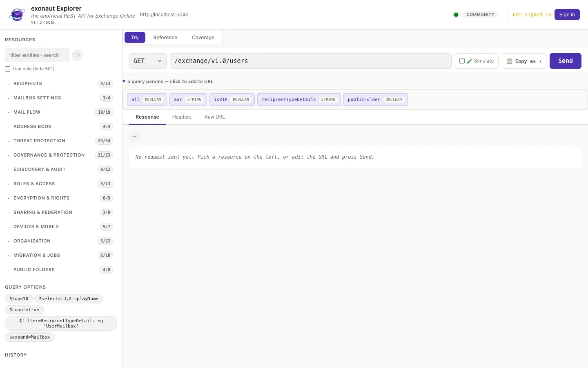
Task: Click the 'not signed in' status text
Action: (x=532, y=15)
